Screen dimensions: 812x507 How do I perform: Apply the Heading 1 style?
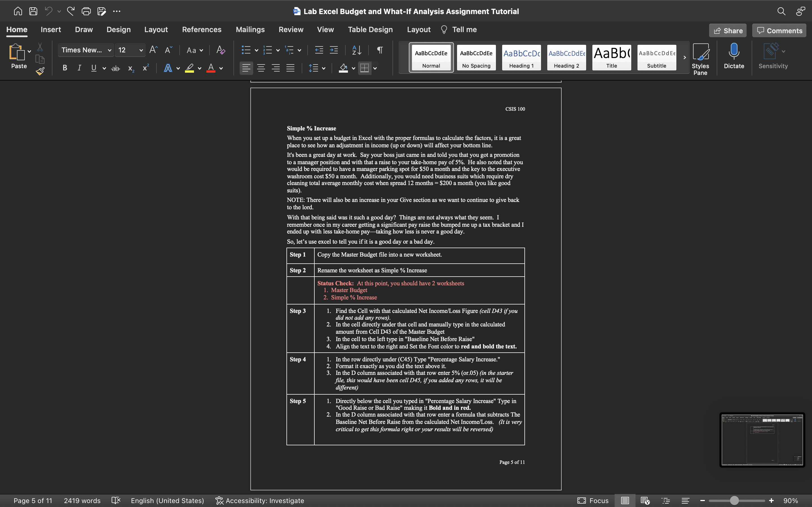coord(521,57)
